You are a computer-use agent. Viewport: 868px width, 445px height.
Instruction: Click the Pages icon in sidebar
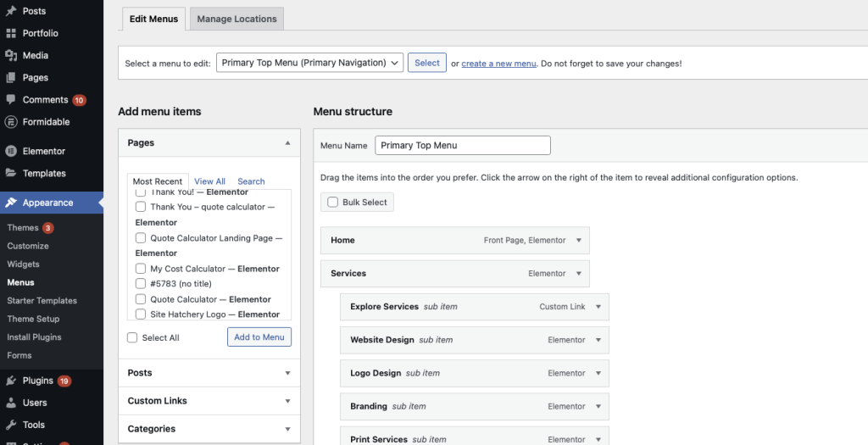[x=11, y=77]
